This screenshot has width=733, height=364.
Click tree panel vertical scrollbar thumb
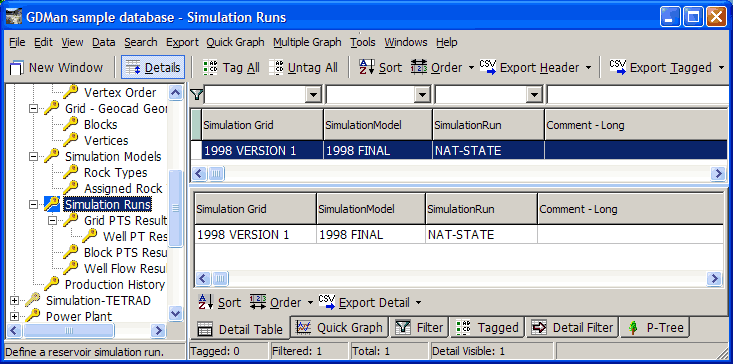pos(175,208)
